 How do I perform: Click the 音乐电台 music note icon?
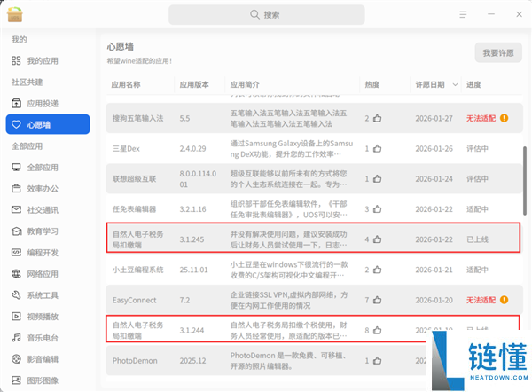[16, 338]
